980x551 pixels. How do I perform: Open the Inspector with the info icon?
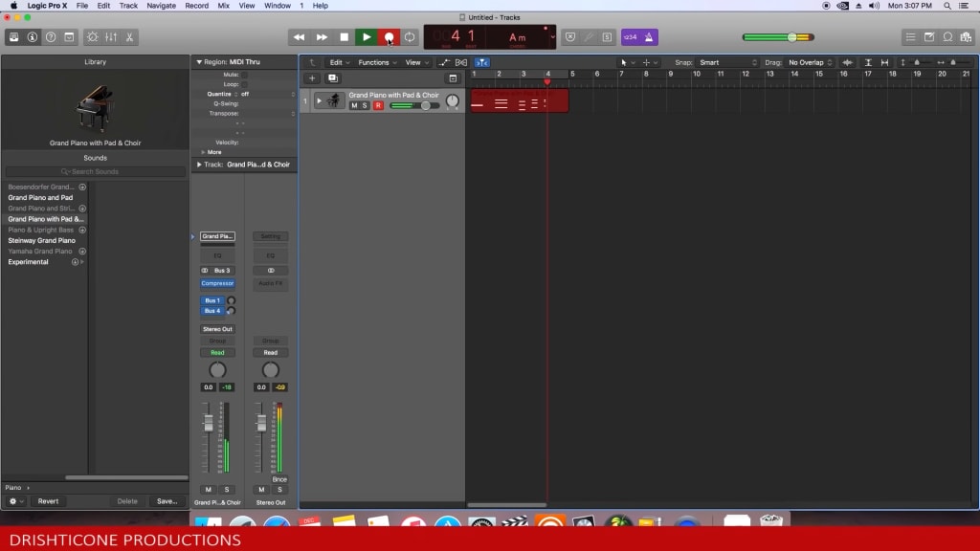[32, 37]
